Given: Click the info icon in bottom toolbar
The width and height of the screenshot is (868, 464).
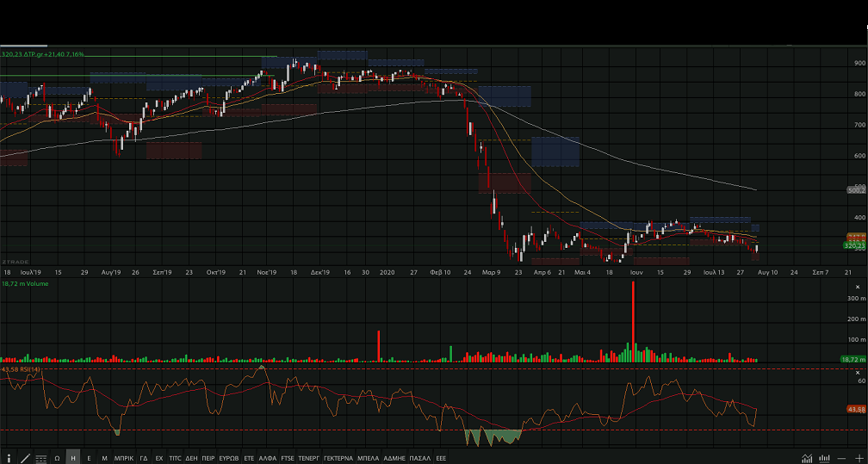Looking at the screenshot, I should click(9, 458).
